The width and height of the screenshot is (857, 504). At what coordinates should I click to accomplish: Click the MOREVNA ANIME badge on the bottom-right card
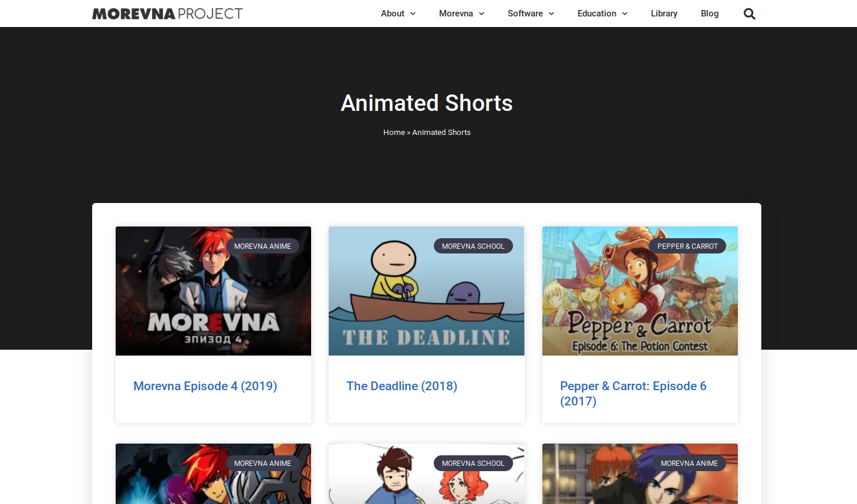click(x=689, y=463)
